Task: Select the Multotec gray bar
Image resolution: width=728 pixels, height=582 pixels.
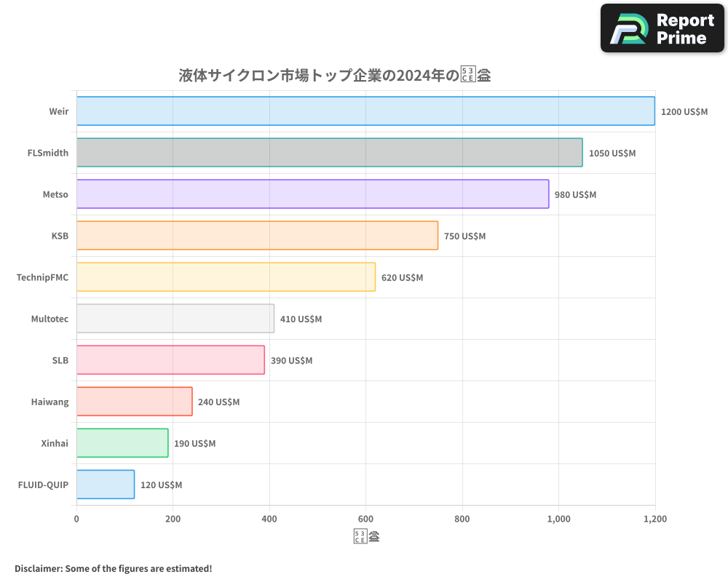Action: (175, 319)
